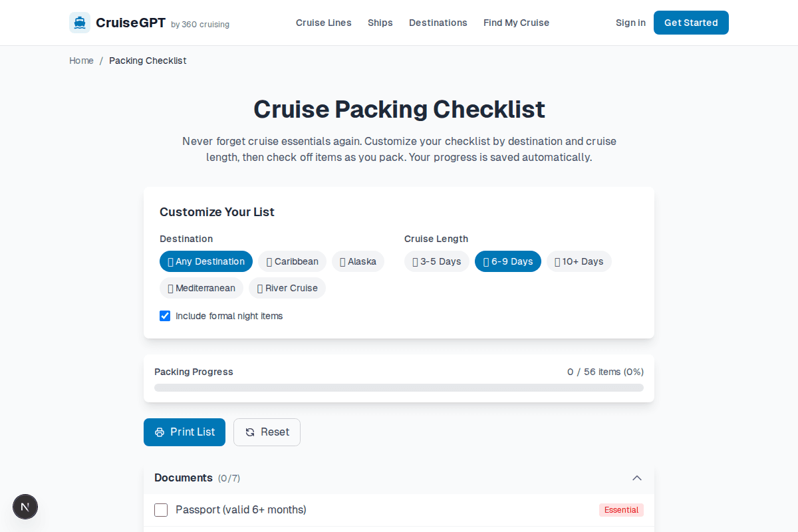The width and height of the screenshot is (798, 532).
Task: Collapse the Documents section
Action: (x=636, y=477)
